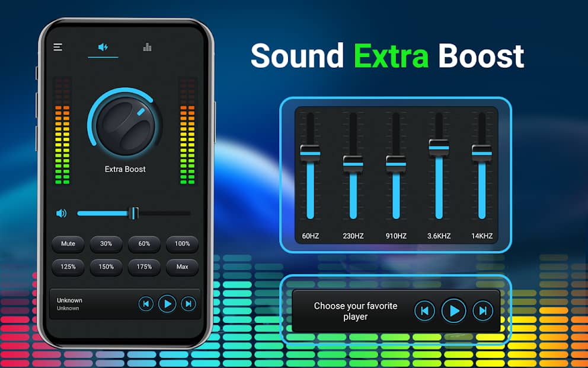This screenshot has height=368, width=588.
Task: Click the 230HZ equalizer slider handle
Action: click(353, 164)
